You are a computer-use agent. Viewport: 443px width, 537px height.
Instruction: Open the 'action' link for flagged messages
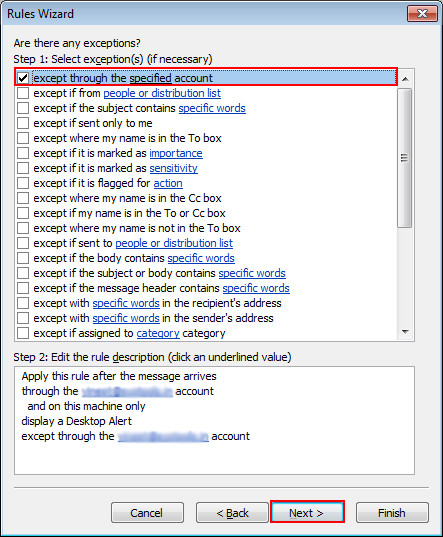[x=168, y=183]
